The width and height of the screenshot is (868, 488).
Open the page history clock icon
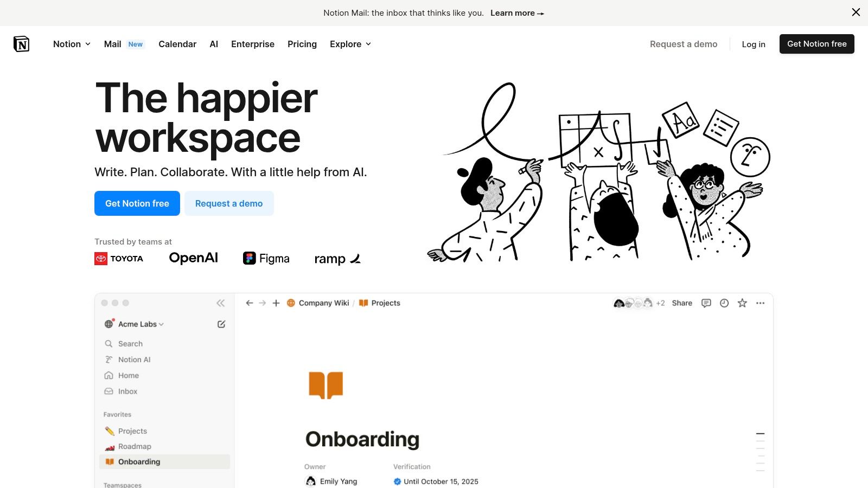pos(724,303)
